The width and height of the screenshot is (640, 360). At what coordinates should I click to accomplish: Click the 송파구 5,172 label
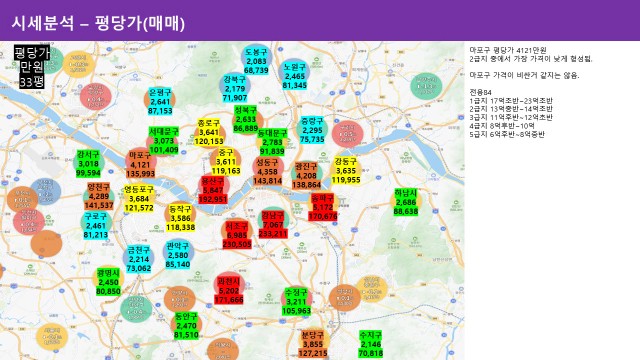coord(323,207)
